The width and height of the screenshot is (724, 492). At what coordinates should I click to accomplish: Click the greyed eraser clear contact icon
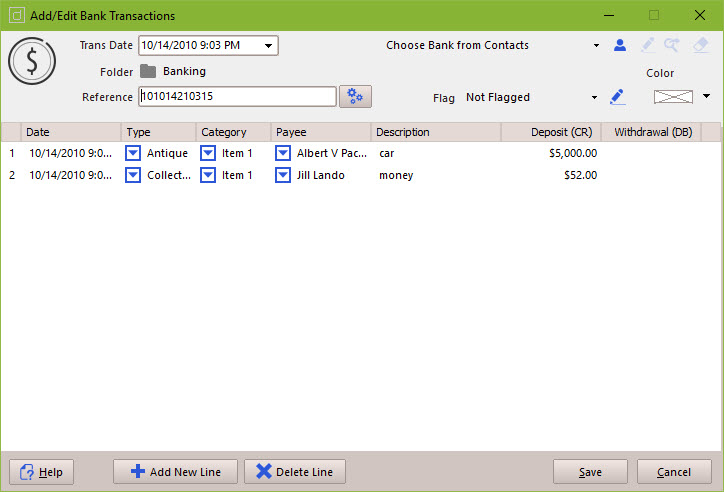pyautogui.click(x=701, y=45)
